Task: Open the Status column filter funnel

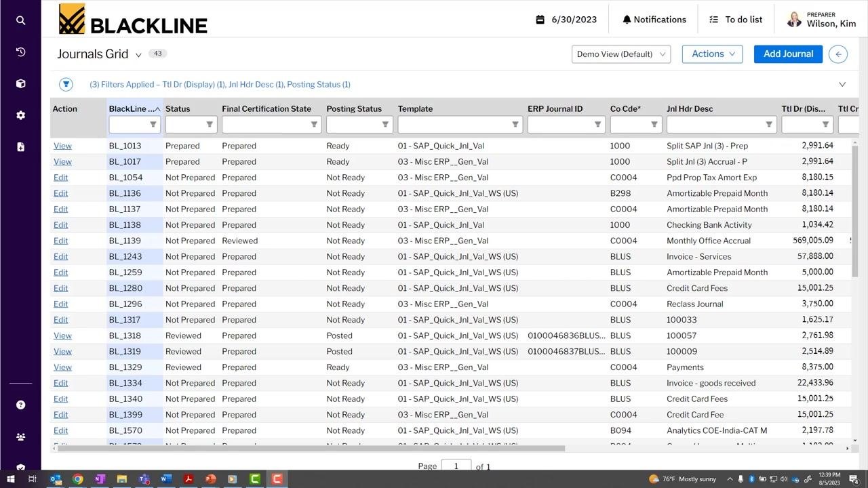Action: pos(210,124)
